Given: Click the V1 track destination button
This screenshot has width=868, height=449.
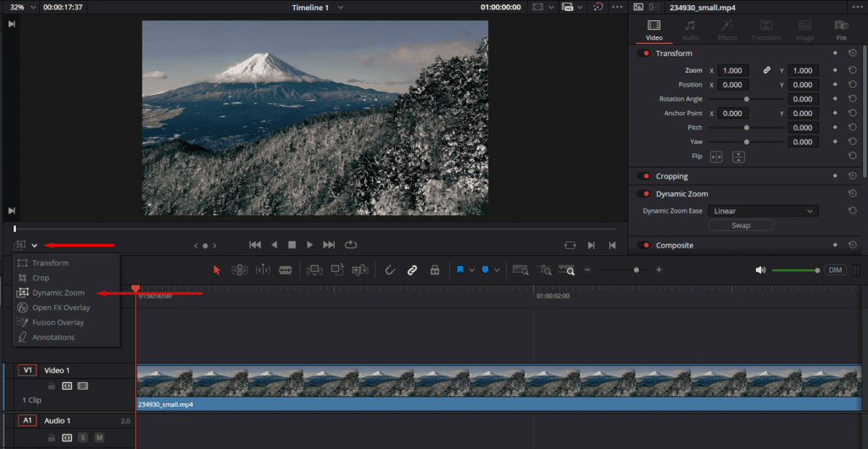Looking at the screenshot, I should click(x=27, y=370).
